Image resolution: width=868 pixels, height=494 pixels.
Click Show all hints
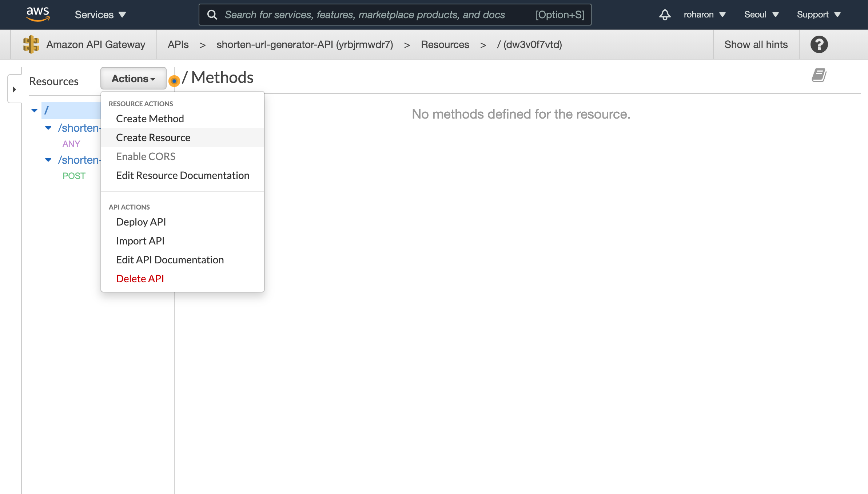756,44
